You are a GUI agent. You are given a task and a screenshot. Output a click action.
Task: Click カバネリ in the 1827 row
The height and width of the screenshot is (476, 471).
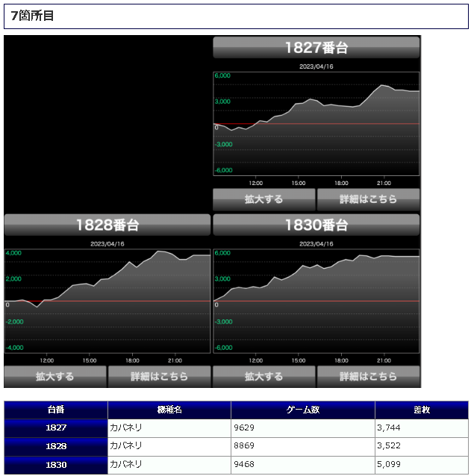(125, 428)
